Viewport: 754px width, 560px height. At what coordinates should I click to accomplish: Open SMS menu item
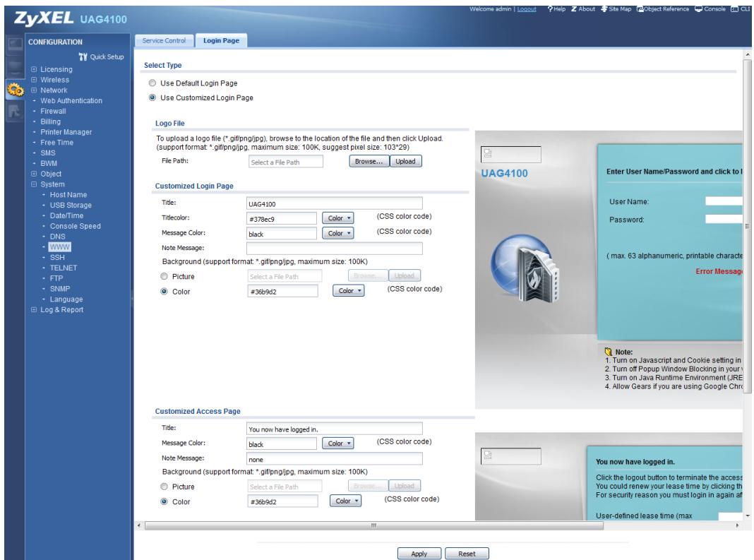[x=47, y=153]
